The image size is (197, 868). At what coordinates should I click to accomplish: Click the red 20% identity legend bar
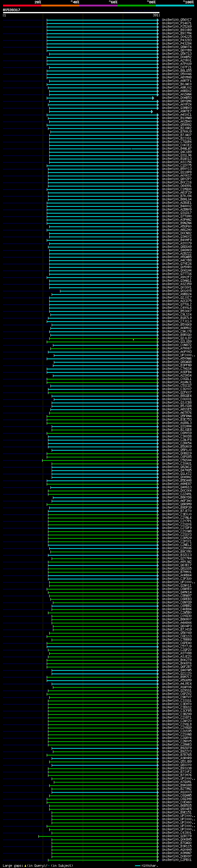pyautogui.click(x=22, y=6)
